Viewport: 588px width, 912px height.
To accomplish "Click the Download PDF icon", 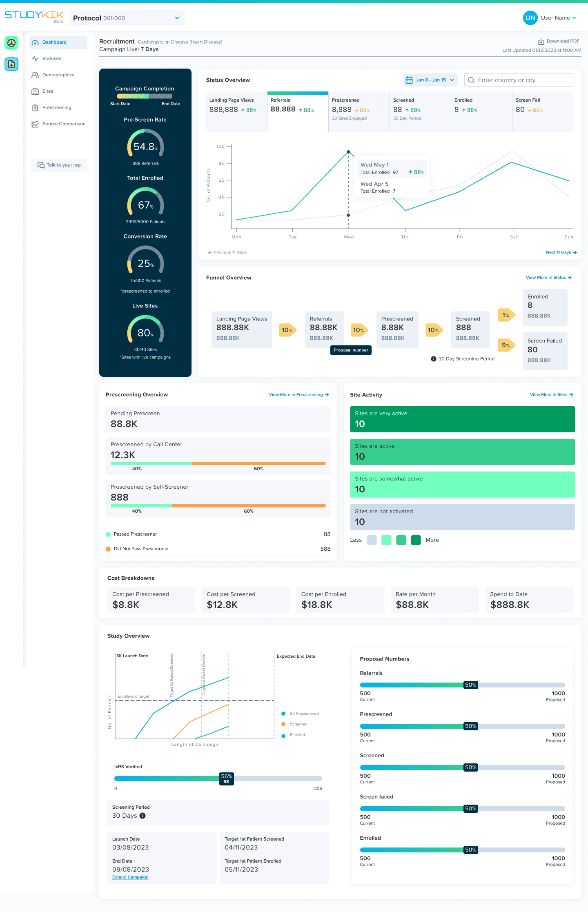I will pos(541,42).
